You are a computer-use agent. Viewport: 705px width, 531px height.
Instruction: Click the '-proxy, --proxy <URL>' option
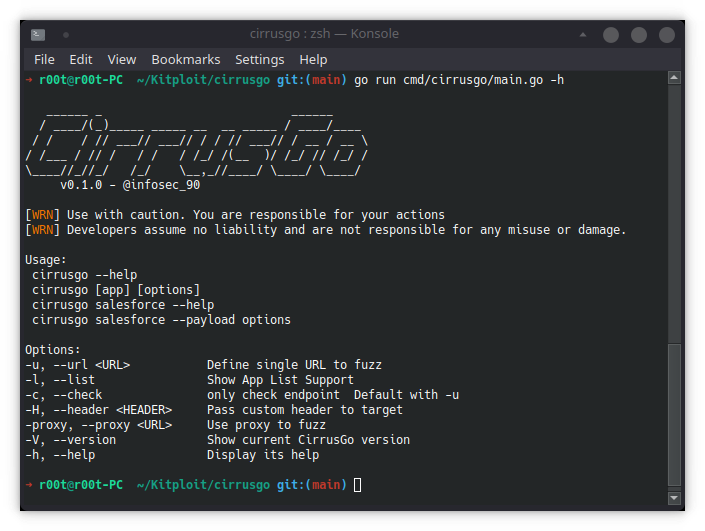(x=98, y=425)
